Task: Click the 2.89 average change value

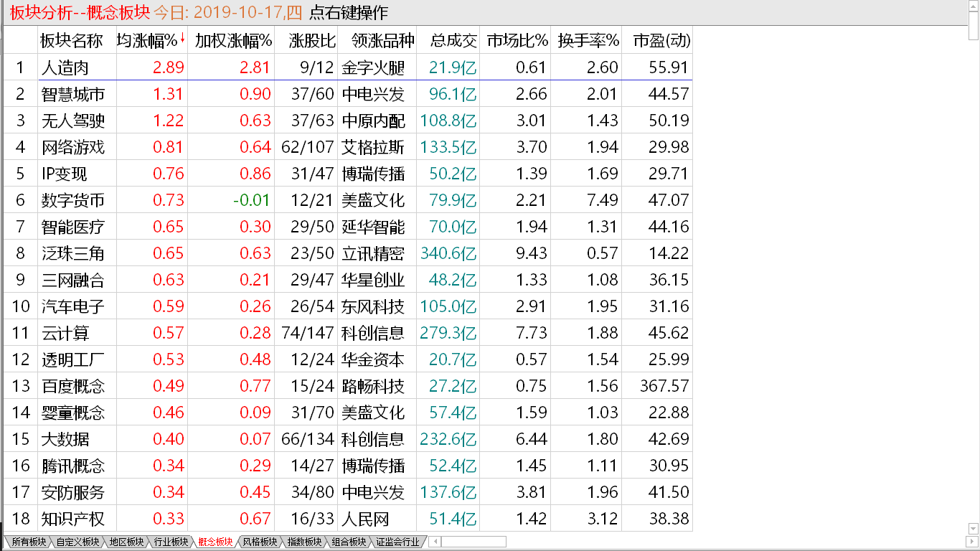Action: tap(169, 67)
